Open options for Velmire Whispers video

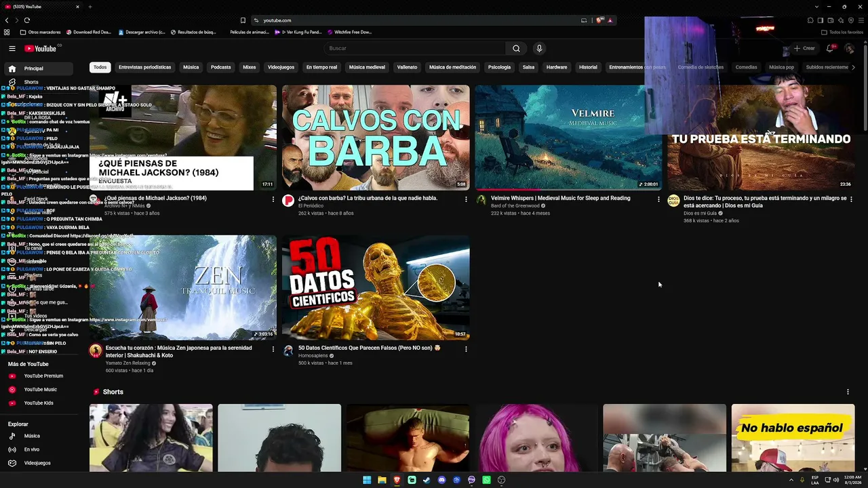pos(658,199)
